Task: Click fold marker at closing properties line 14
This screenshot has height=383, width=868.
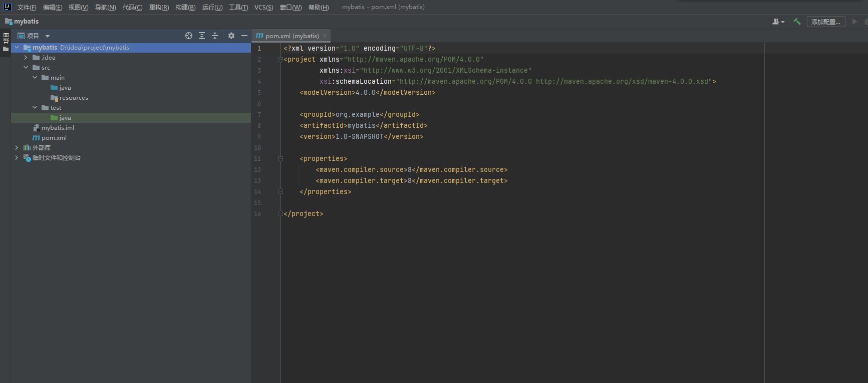Action: coord(280,192)
